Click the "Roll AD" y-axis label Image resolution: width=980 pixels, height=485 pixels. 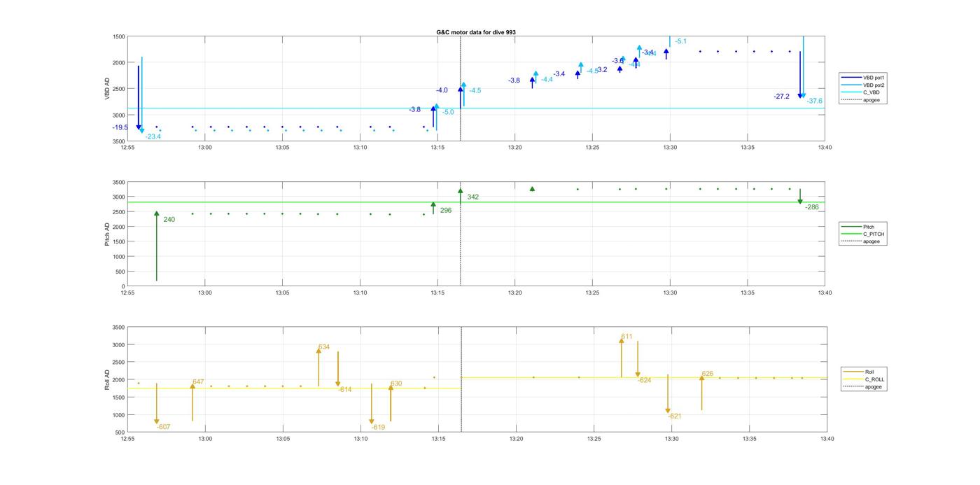coord(108,379)
